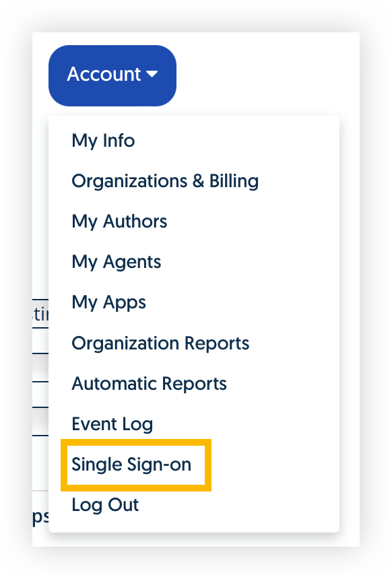Open the My Agents page
Screen dimensions: 392x579
[117, 263]
